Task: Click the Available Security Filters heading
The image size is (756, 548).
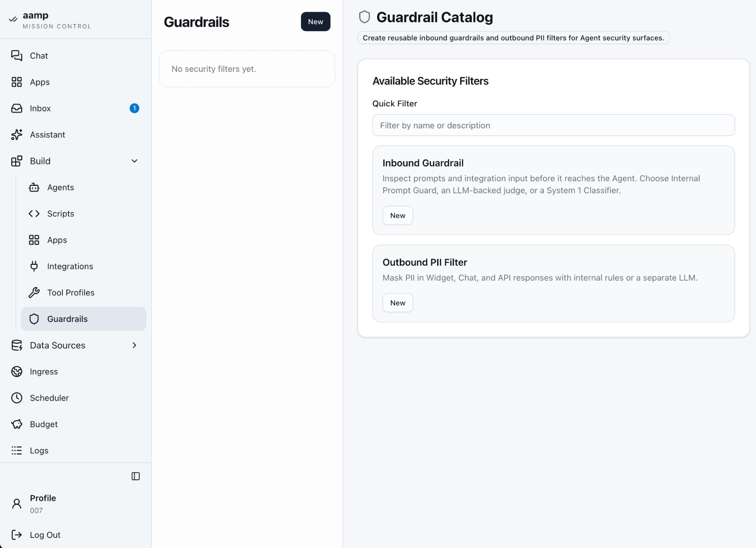Action: (x=430, y=81)
